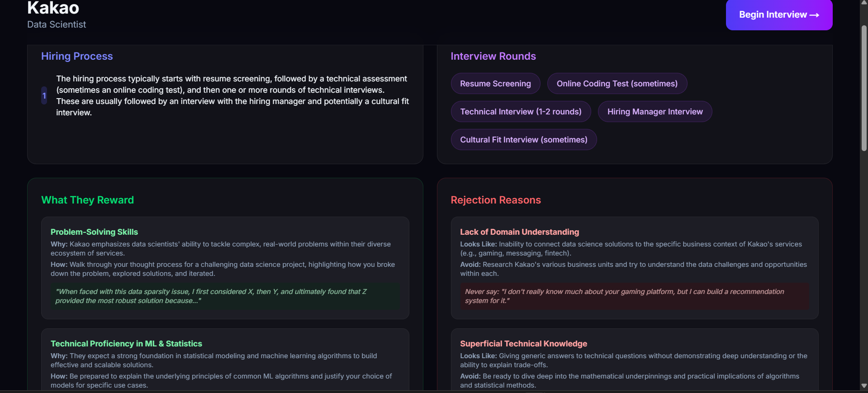Click the hiring process description paragraph
The image size is (868, 393).
(x=232, y=95)
